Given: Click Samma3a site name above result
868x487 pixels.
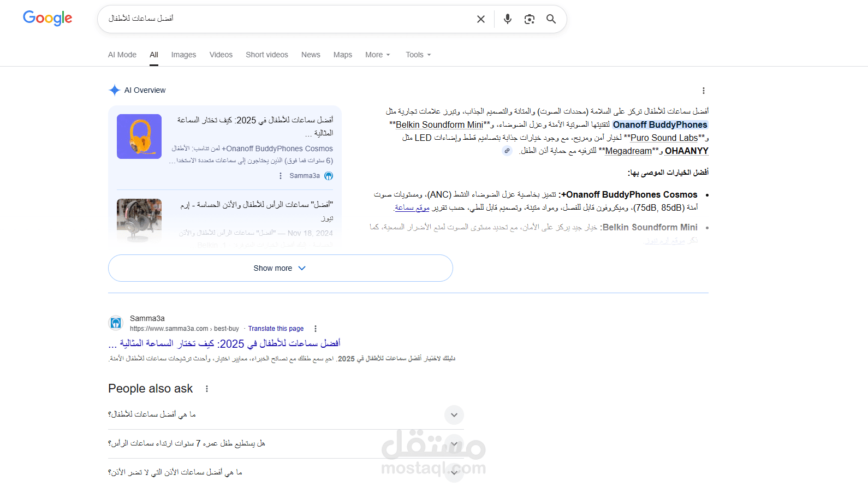Looking at the screenshot, I should tap(147, 318).
